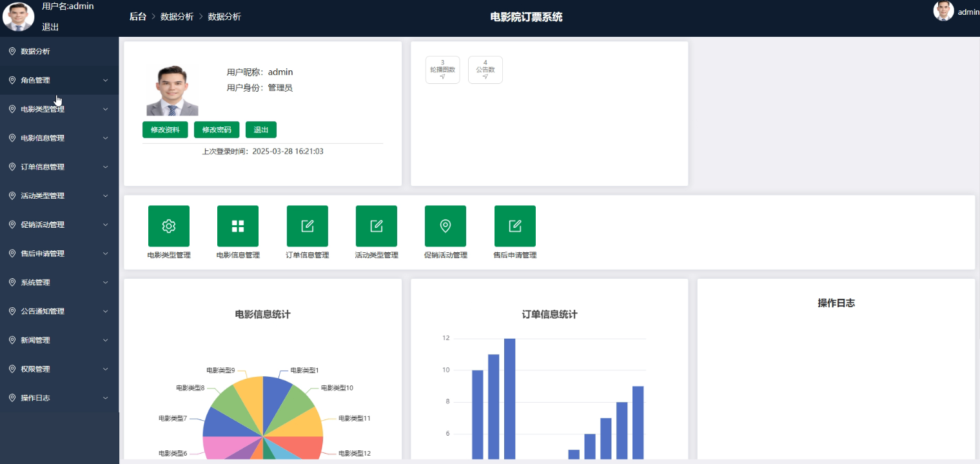Click the 电影类型1 pie slice label
The width and height of the screenshot is (980, 464).
pyautogui.click(x=304, y=370)
